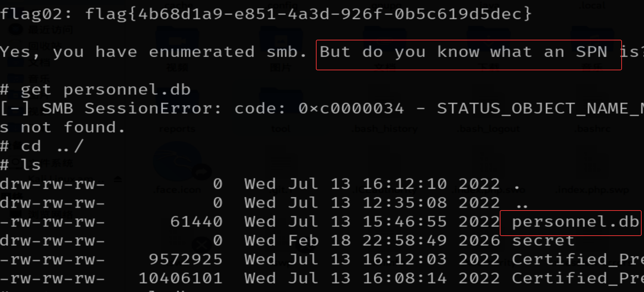Click the eject icon beside Kali Linux volume
644x292 pixels.
[x=118, y=179]
